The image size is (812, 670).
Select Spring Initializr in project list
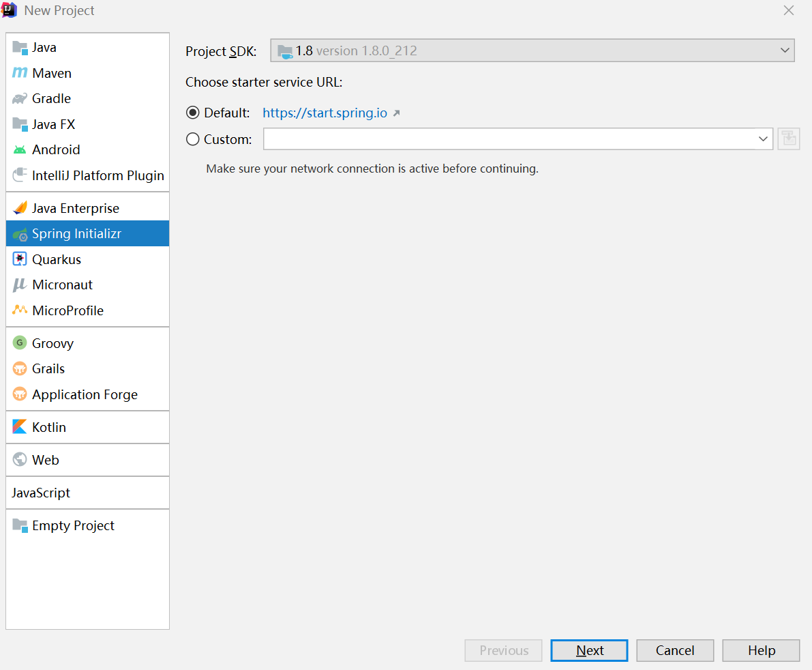click(87, 234)
